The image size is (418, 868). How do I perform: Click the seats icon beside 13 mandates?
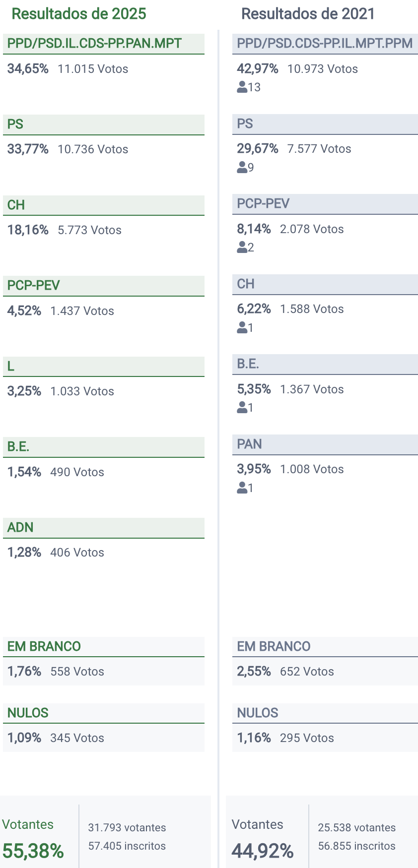point(242,87)
